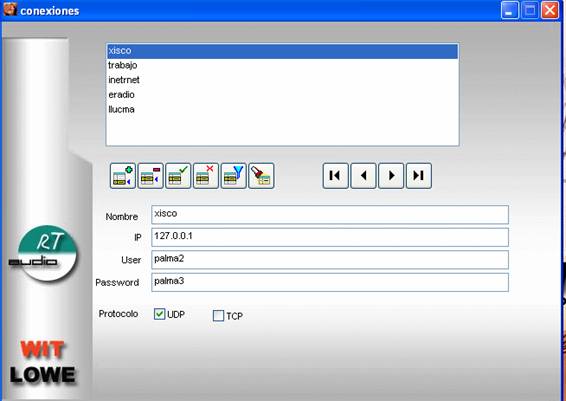566x401 pixels.
Task: Confirm changes with the green checkmark icon
Action: (178, 176)
